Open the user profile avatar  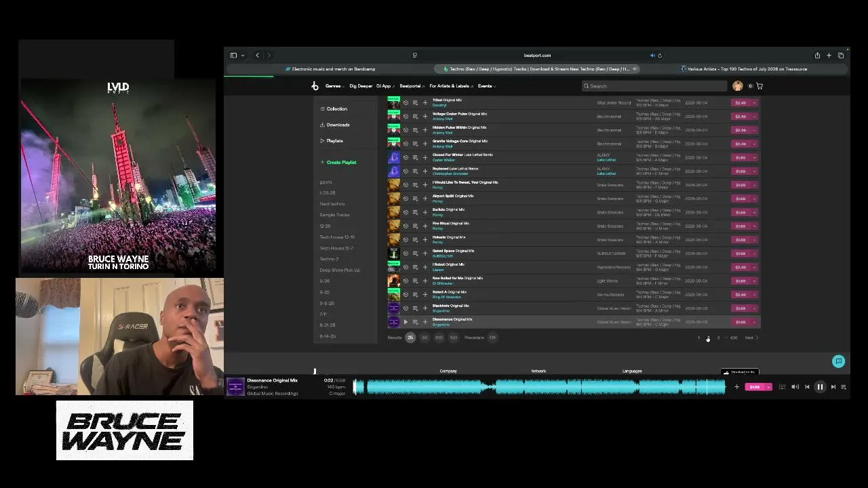(x=738, y=86)
